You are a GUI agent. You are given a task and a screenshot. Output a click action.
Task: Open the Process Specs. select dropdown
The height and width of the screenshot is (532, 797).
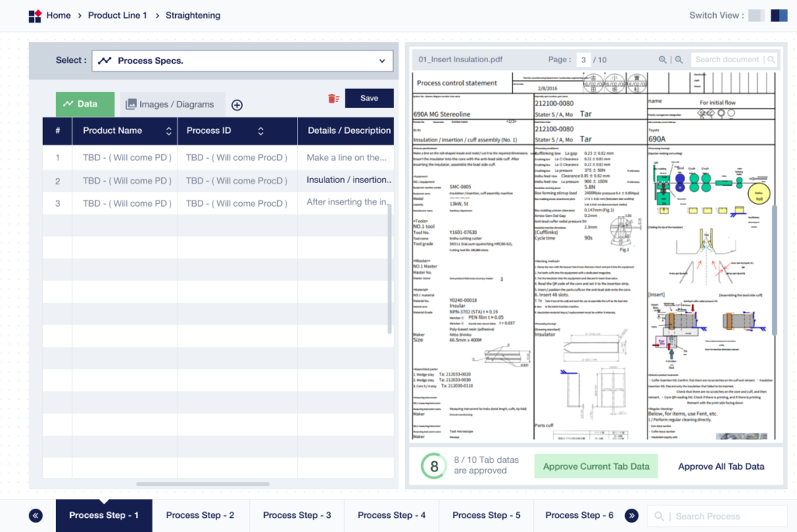[x=243, y=61]
